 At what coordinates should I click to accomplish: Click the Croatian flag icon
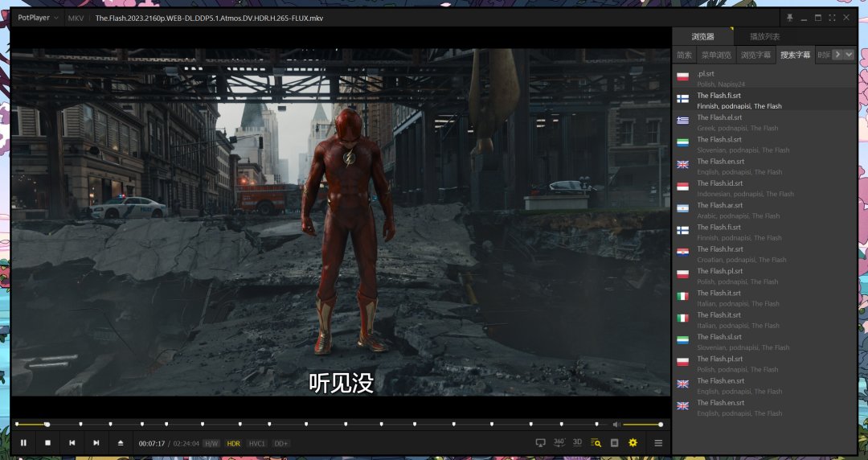[x=682, y=253]
